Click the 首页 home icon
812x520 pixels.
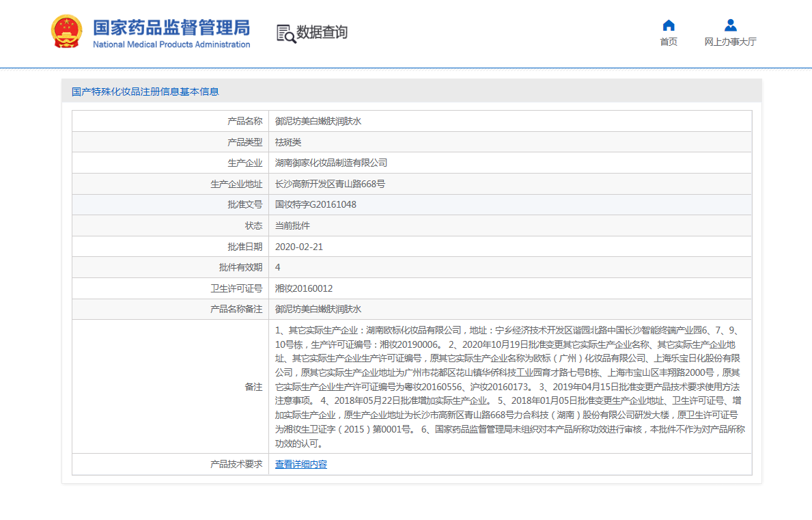669,25
